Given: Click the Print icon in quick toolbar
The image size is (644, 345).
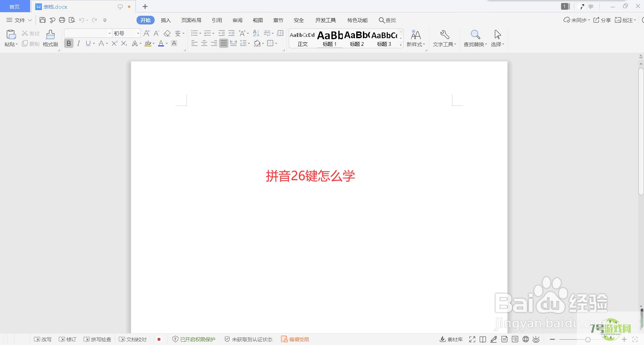Looking at the screenshot, I should pos(62,20).
